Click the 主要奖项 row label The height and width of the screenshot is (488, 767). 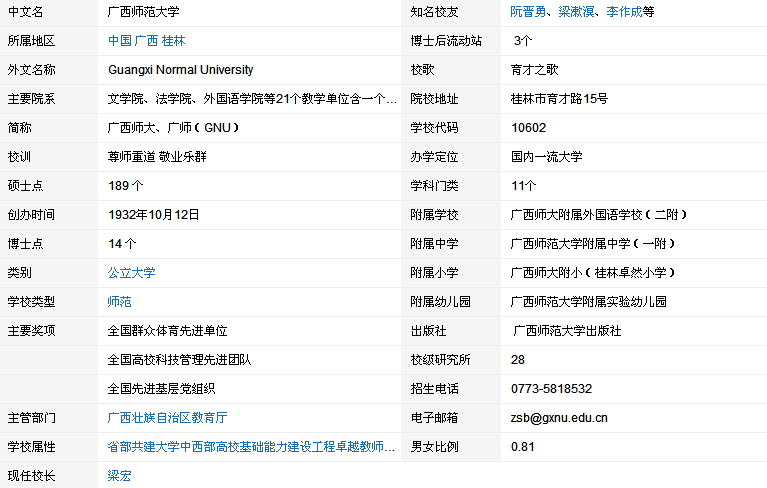[x=31, y=331]
